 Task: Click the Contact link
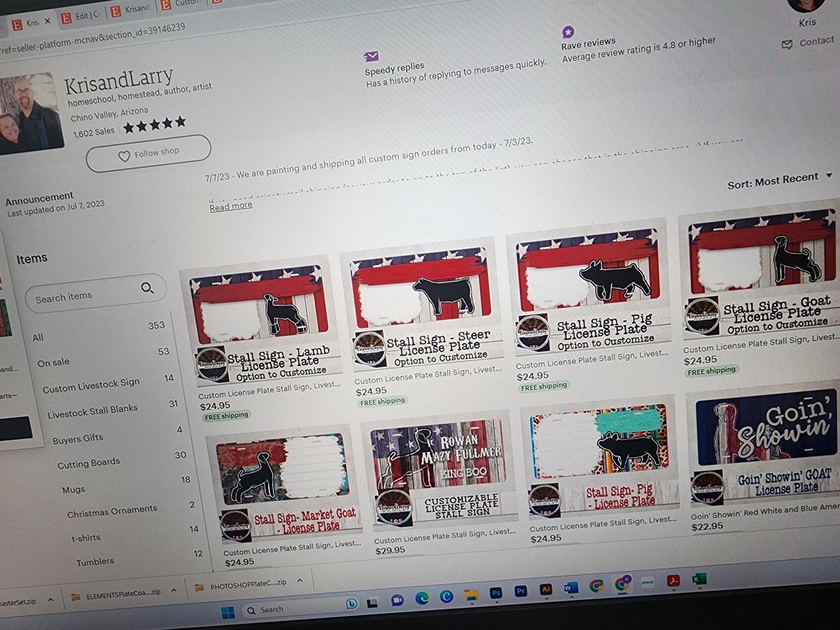point(816,42)
